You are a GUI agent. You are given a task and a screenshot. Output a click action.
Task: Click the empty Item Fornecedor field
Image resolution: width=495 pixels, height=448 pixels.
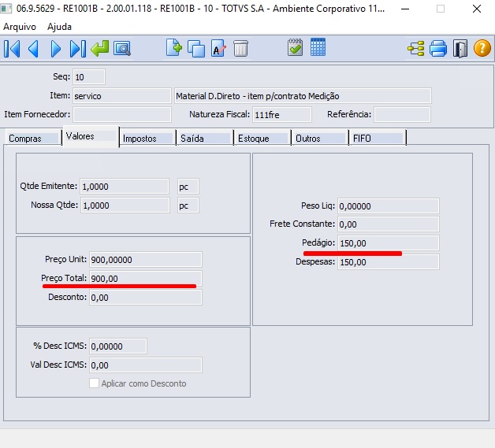pos(122,114)
